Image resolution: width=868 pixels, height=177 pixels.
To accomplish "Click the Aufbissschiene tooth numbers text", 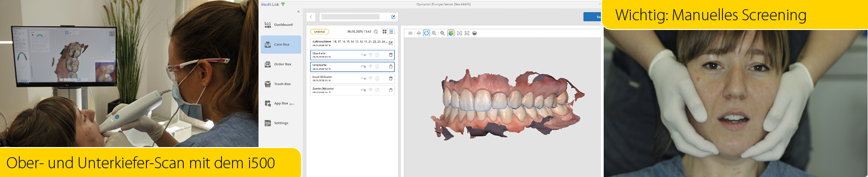I will 360,41.
